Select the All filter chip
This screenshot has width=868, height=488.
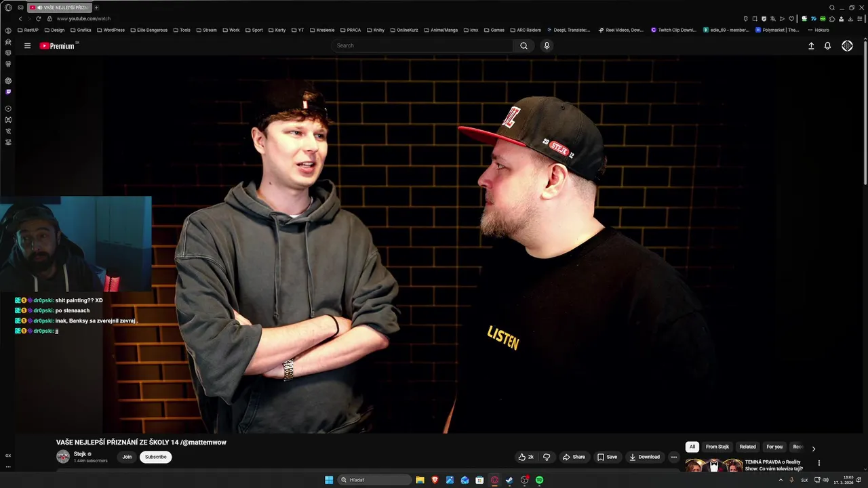tap(692, 447)
